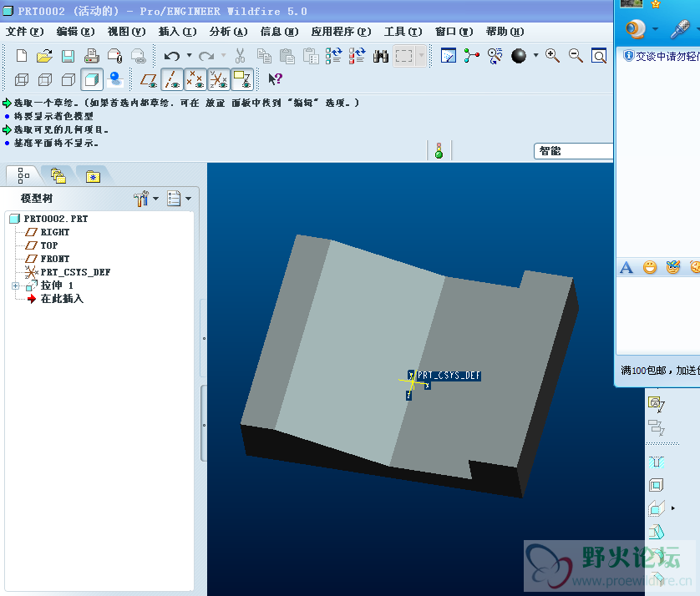Open the 智能 selection filter box
Viewport: 700px width, 596px height.
(573, 151)
